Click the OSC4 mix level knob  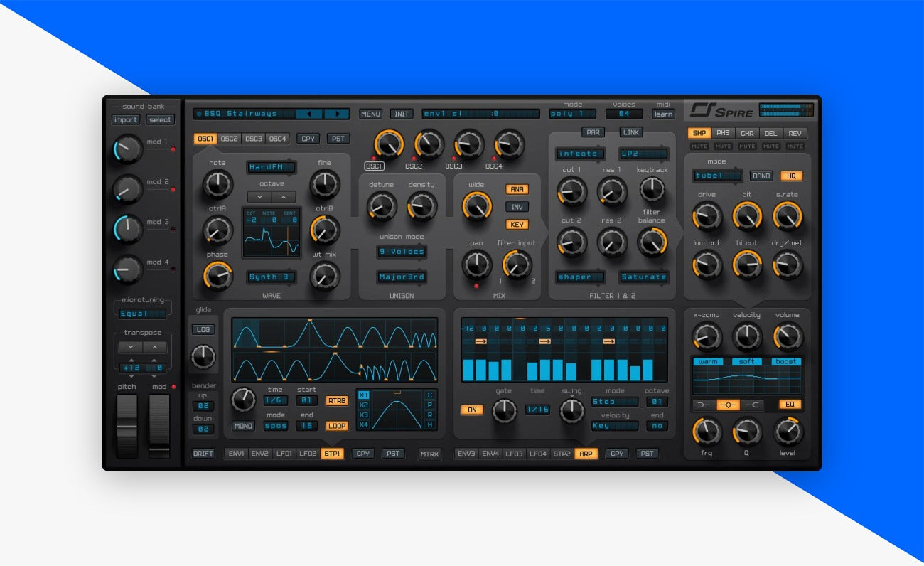[509, 144]
